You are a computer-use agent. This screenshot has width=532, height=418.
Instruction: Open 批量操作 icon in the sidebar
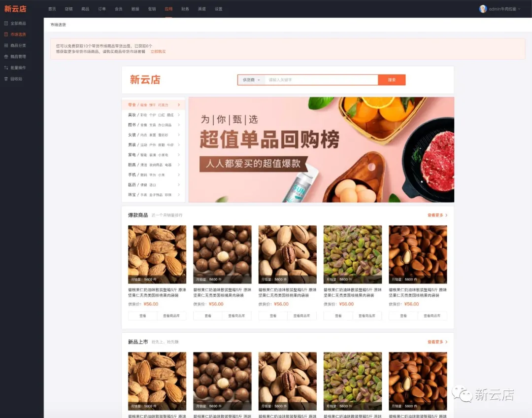click(6, 68)
